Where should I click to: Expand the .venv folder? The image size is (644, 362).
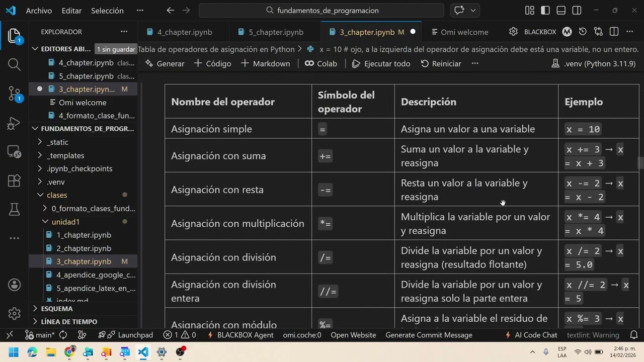[83, 182]
